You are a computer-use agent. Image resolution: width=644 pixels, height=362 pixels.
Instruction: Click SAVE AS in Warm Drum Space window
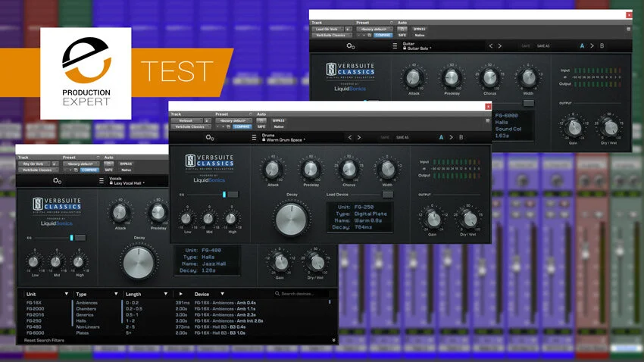point(402,138)
